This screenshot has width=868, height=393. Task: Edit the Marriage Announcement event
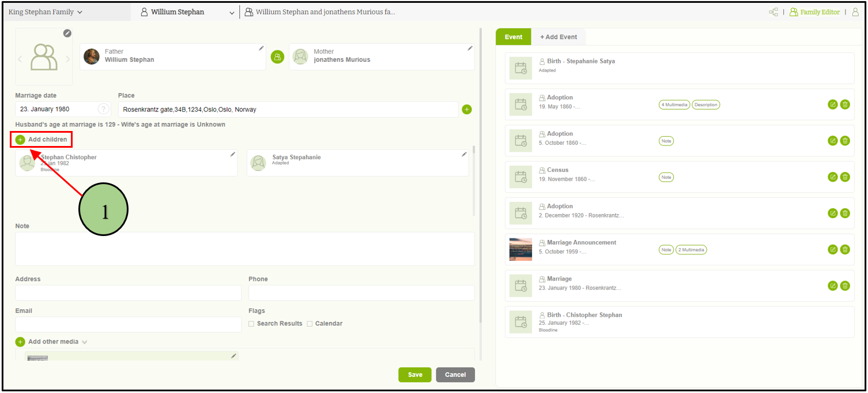832,250
